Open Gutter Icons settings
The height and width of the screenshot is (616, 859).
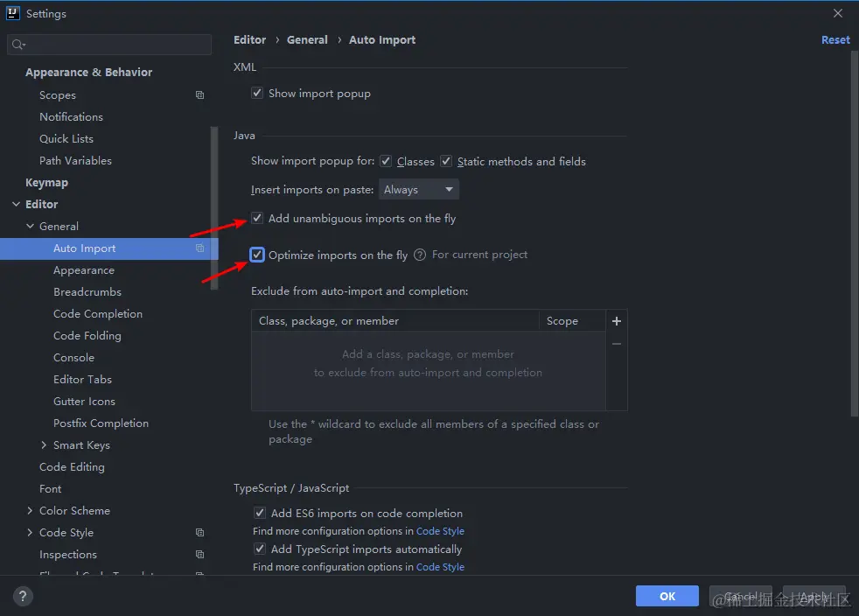pyautogui.click(x=84, y=402)
